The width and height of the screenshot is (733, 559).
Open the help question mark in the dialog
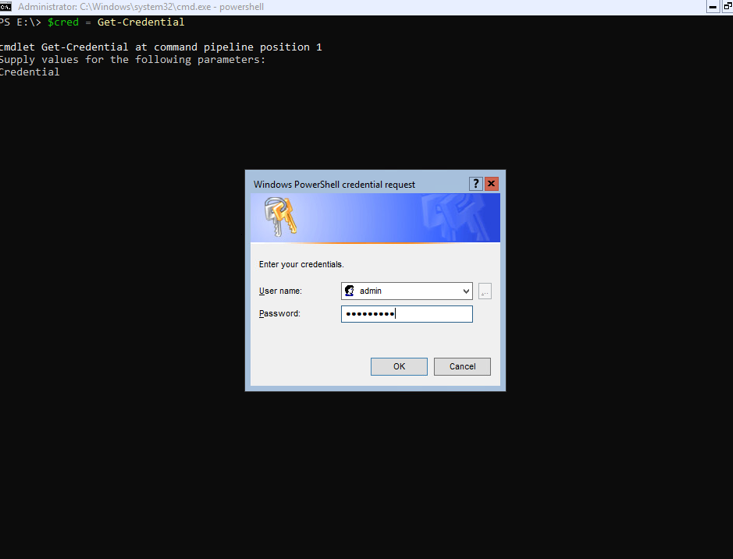pyautogui.click(x=475, y=184)
